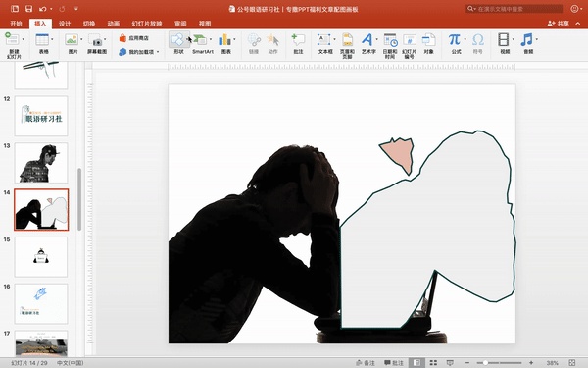Open the smiley feedback icon
Screen dimensions: 588x368
574,8
